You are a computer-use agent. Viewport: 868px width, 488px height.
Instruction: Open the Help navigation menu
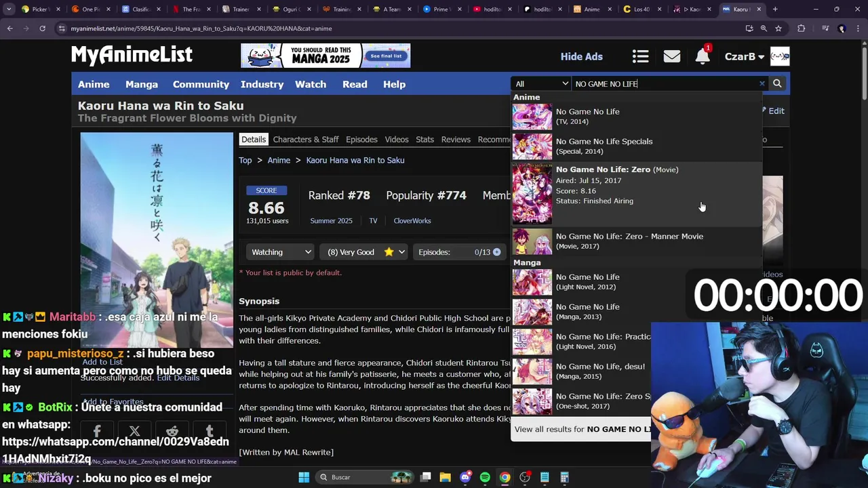pos(394,84)
